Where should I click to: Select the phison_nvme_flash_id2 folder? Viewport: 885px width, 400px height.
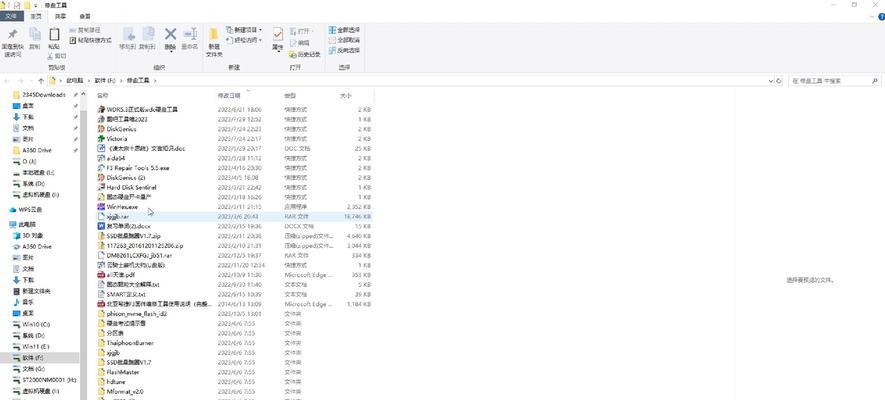pyautogui.click(x=234, y=314)
